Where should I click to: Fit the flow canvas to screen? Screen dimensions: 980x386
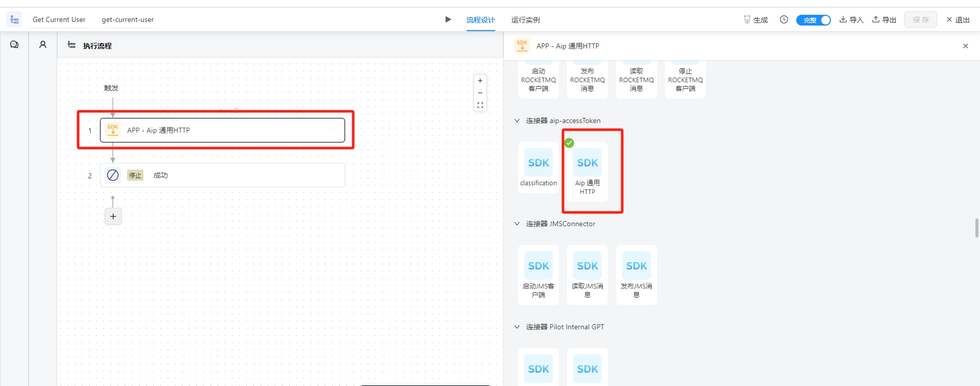pyautogui.click(x=480, y=106)
